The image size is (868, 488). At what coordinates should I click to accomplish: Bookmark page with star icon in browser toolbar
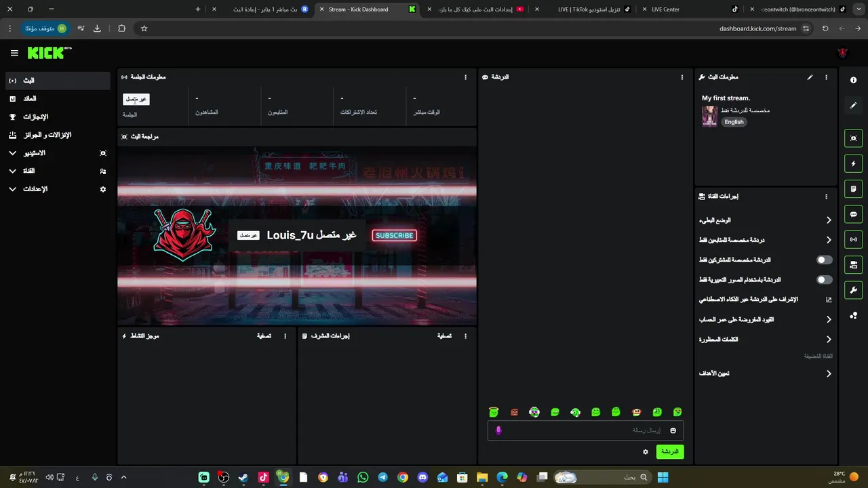[x=144, y=28]
